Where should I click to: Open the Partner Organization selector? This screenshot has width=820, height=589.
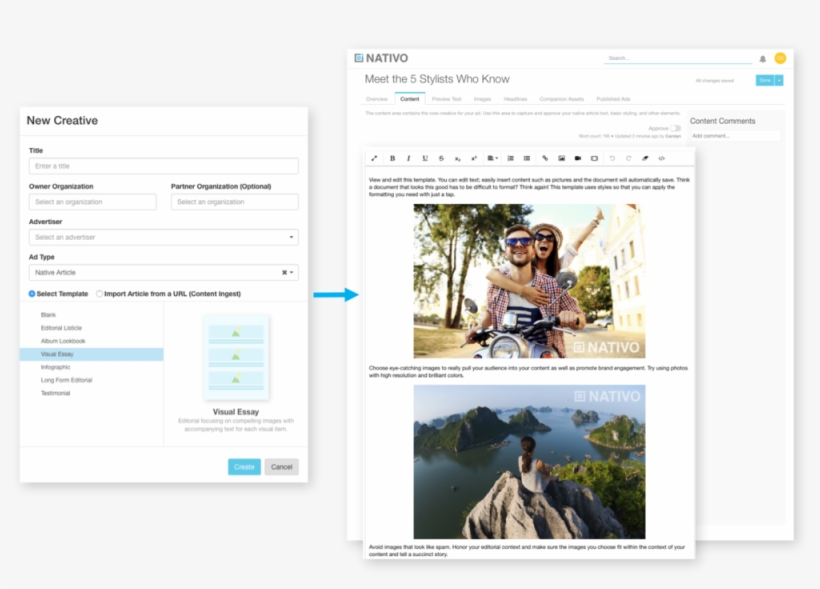click(x=235, y=202)
